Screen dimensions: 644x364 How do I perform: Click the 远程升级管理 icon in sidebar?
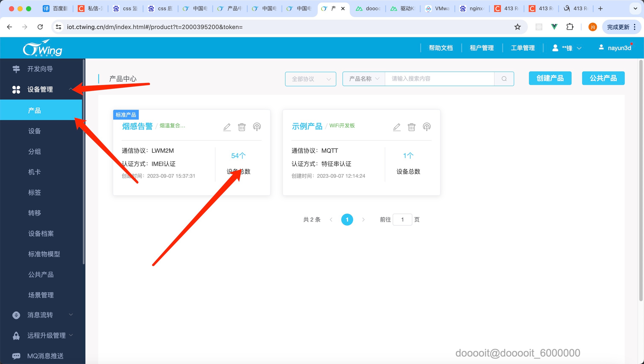point(16,335)
